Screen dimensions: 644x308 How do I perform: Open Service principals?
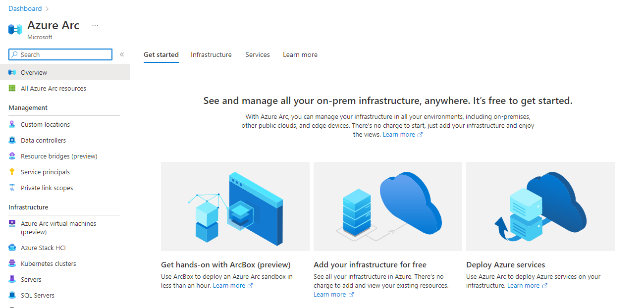pos(44,172)
